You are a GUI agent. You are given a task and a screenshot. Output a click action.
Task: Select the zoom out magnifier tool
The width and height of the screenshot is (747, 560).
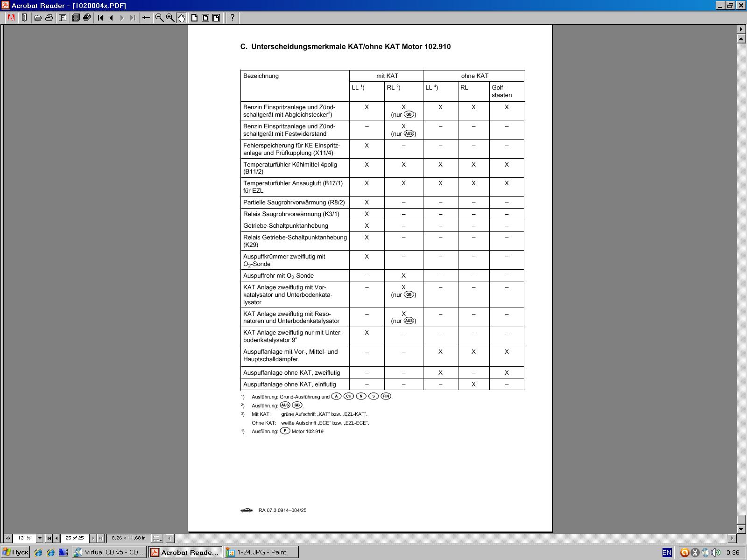[159, 18]
